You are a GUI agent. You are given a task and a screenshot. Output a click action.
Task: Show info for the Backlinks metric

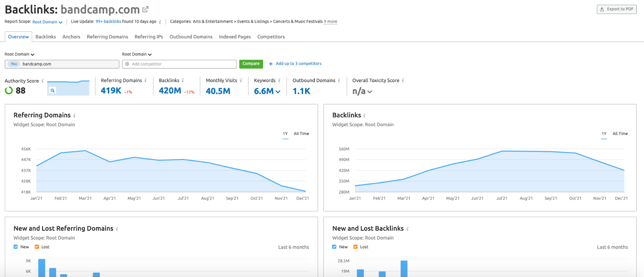(x=183, y=81)
